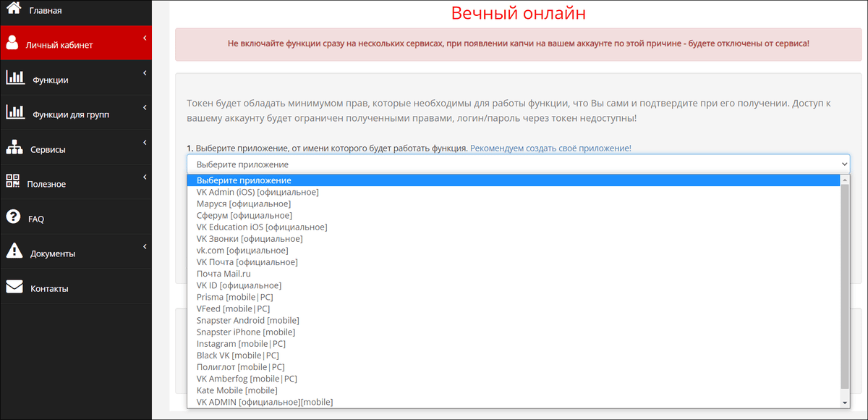Image resolution: width=868 pixels, height=420 pixels.
Task: Click the user icon beside Личный кабинет
Action: coord(12,43)
